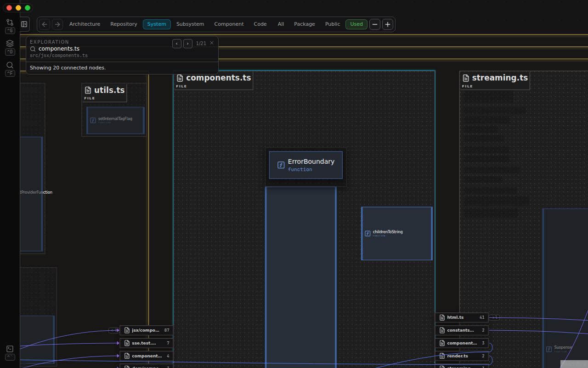Open the html.ts connection entry

tap(462, 317)
